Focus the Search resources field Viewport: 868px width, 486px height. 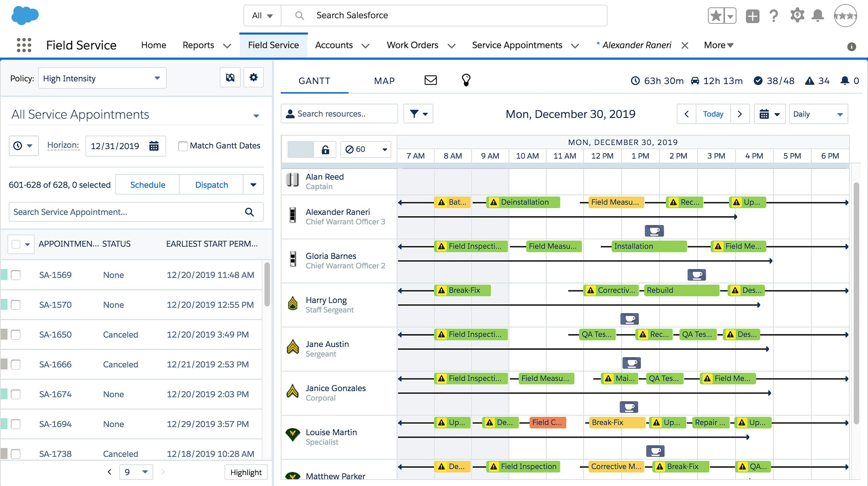tap(339, 114)
